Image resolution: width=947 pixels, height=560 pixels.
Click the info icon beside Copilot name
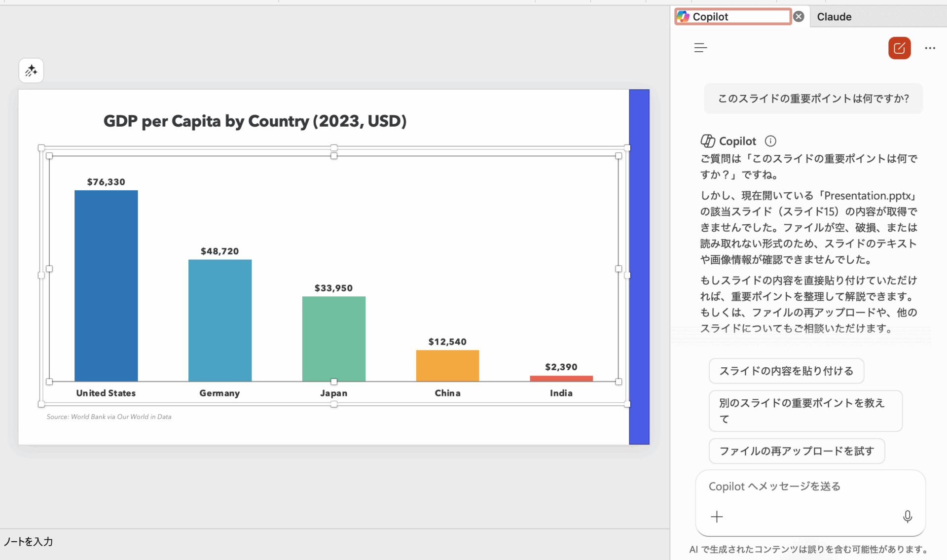(x=770, y=141)
